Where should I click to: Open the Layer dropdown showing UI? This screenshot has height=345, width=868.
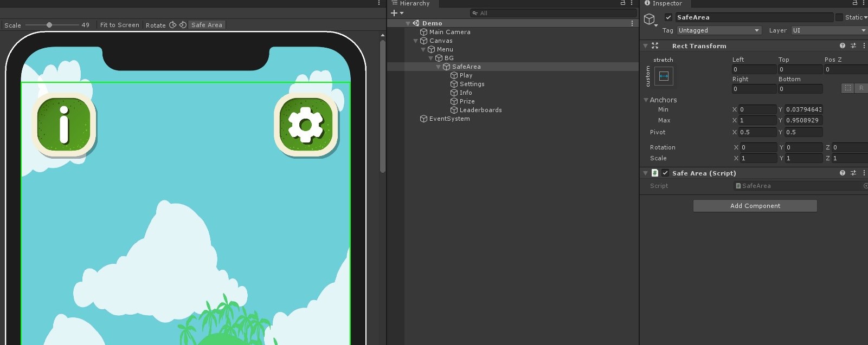coord(830,30)
